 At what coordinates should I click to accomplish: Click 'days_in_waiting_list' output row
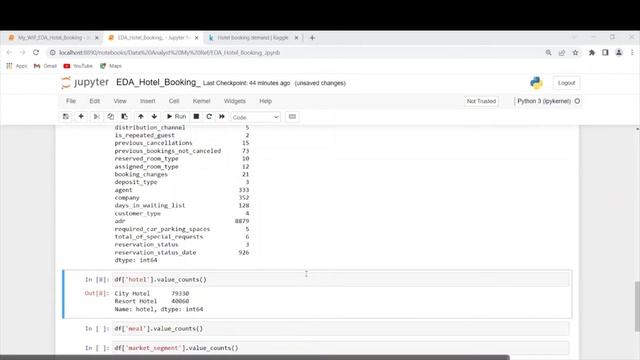[182, 206]
